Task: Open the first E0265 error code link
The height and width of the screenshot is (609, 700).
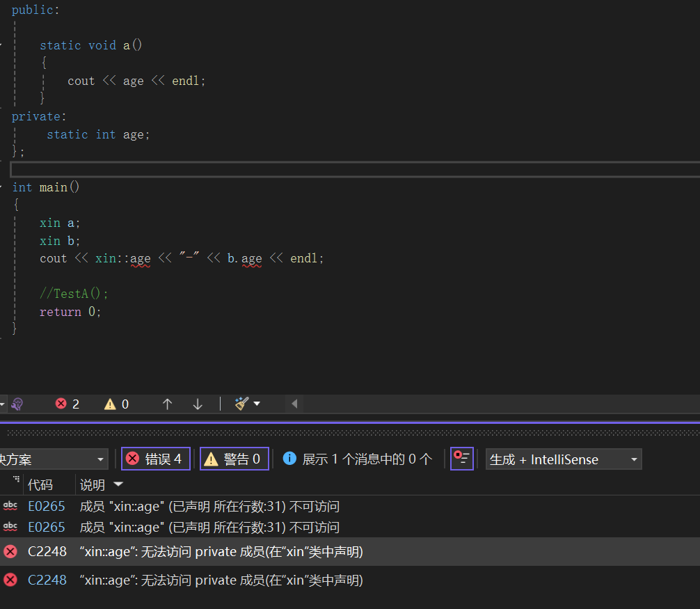Action: tap(47, 506)
